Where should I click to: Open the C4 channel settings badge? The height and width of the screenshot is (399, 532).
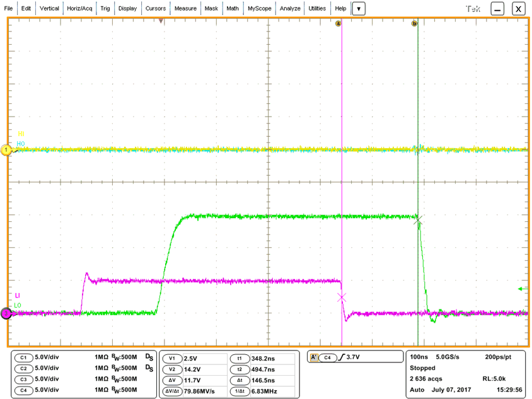point(23,390)
